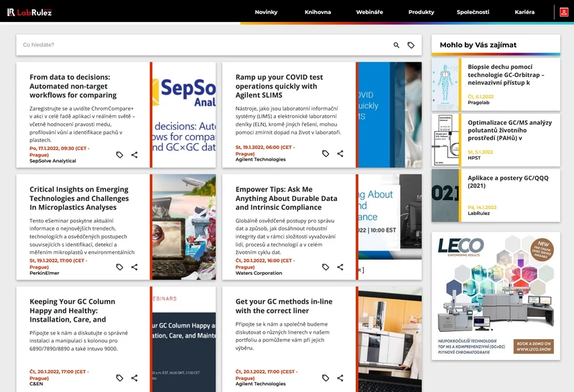Open 'Keeping Your GC Column Happy' title
Image resolution: width=574 pixels, height=392 pixels.
click(x=72, y=311)
